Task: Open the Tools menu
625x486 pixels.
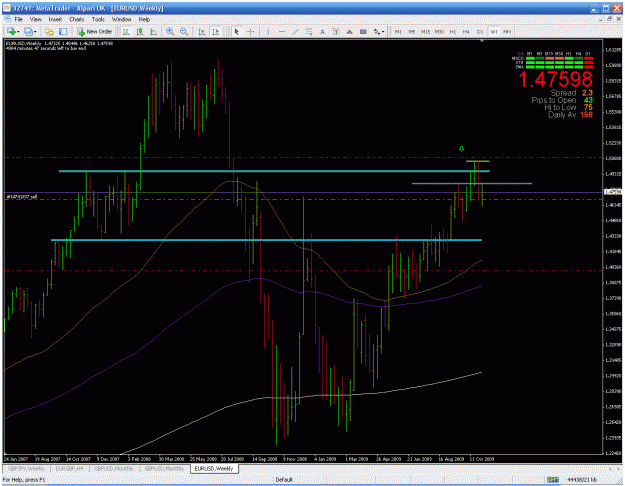Action: pyautogui.click(x=98, y=19)
